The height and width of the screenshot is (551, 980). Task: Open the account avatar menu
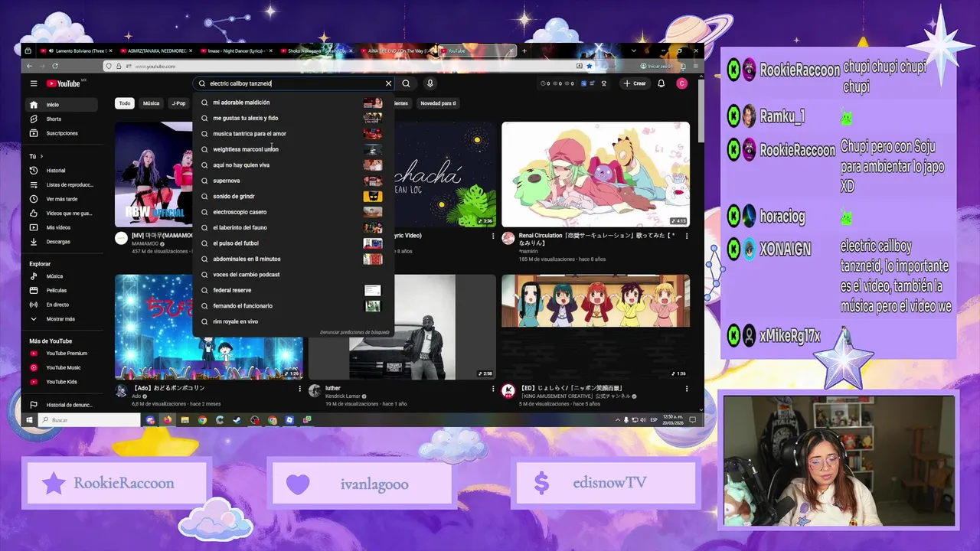[681, 83]
